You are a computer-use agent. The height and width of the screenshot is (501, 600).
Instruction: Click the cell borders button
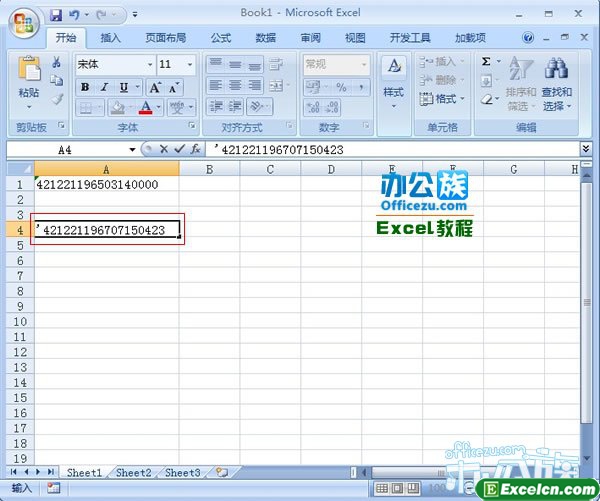(85, 108)
